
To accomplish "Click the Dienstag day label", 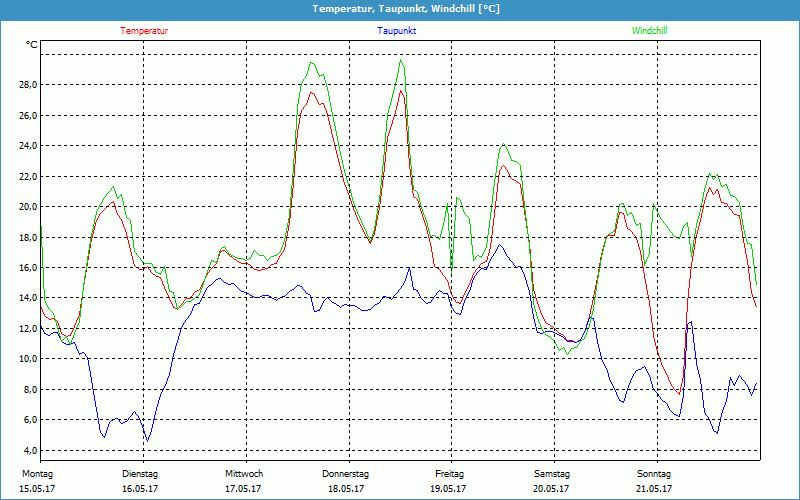I will point(140,474).
